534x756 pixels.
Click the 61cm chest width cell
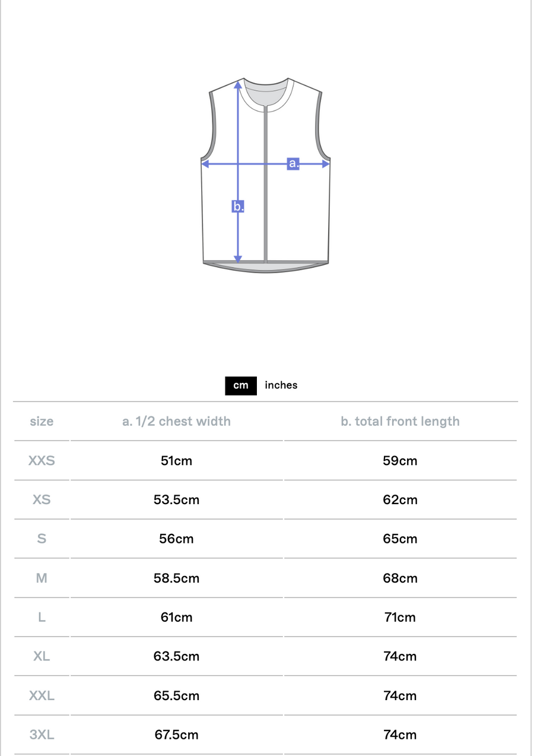[176, 618]
